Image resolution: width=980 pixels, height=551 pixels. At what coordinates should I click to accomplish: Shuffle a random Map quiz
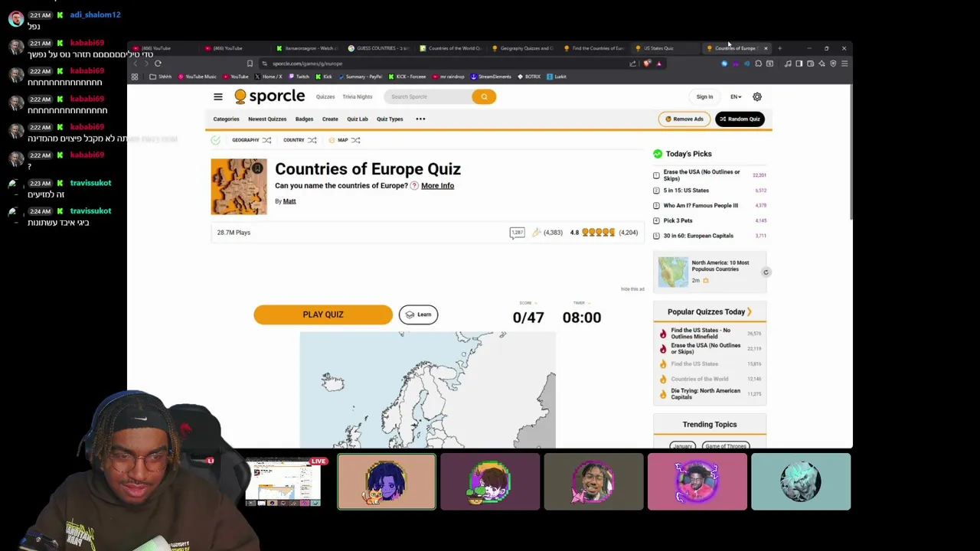pos(355,140)
